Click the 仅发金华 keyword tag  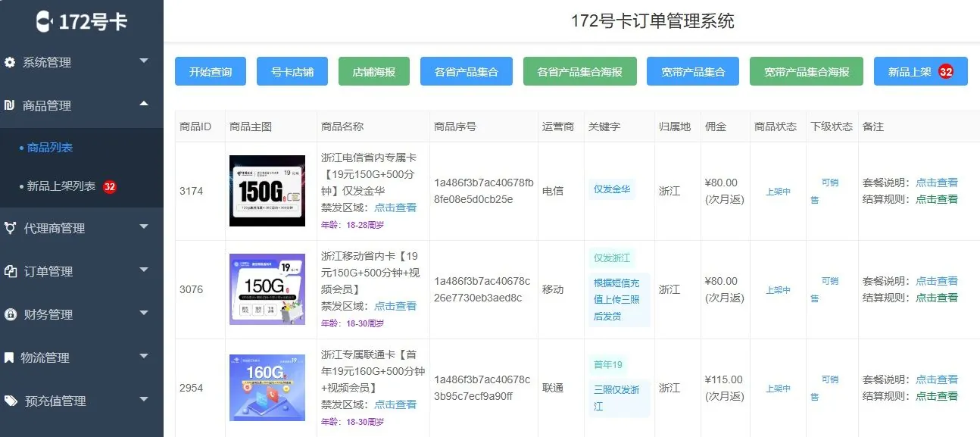pyautogui.click(x=612, y=189)
